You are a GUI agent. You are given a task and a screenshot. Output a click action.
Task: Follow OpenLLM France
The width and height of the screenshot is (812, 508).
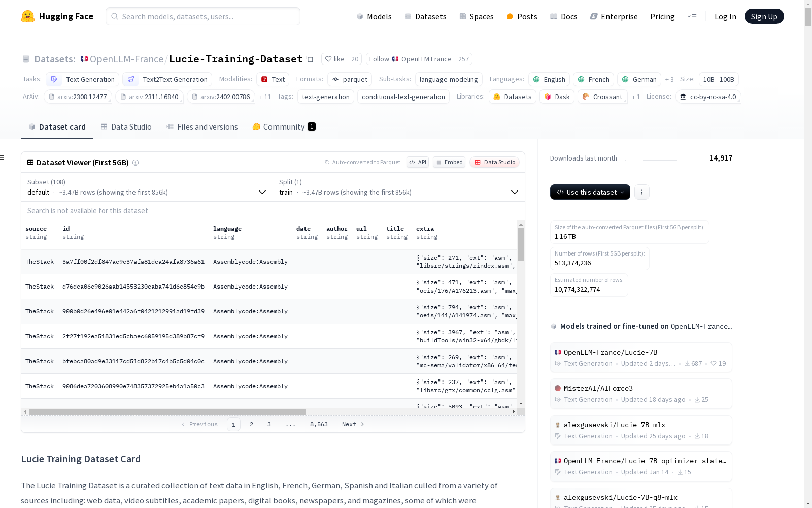click(x=411, y=59)
